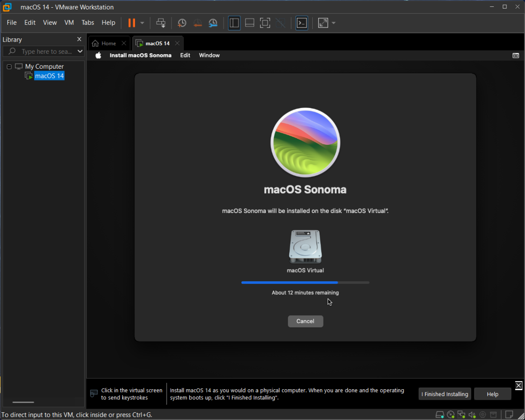The width and height of the screenshot is (525, 420).
Task: Revert the VM to its previous snapshot
Action: click(197, 23)
